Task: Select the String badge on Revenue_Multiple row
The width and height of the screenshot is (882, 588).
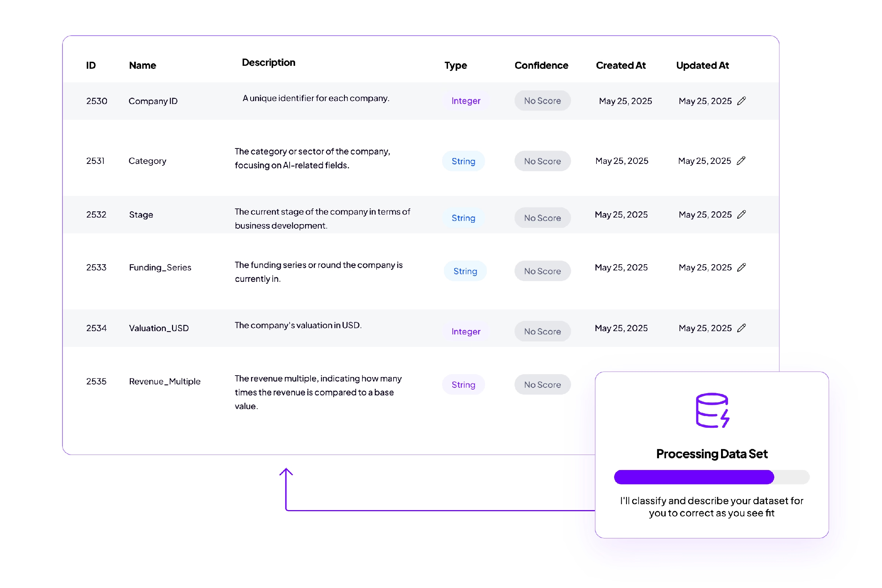Action: click(463, 384)
